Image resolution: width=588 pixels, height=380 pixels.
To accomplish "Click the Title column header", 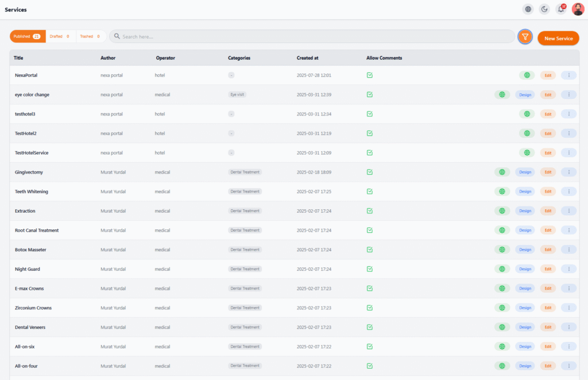I will tap(18, 58).
